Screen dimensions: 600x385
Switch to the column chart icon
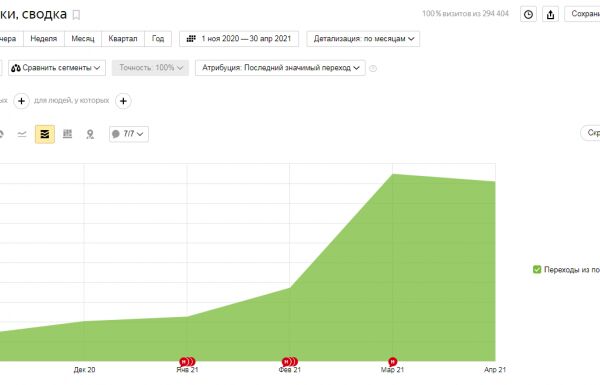tap(67, 134)
